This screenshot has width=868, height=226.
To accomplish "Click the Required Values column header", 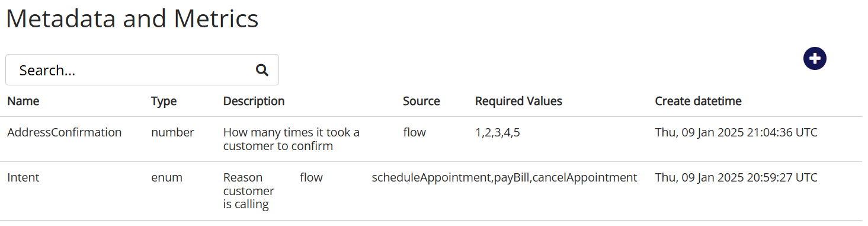I will (518, 101).
